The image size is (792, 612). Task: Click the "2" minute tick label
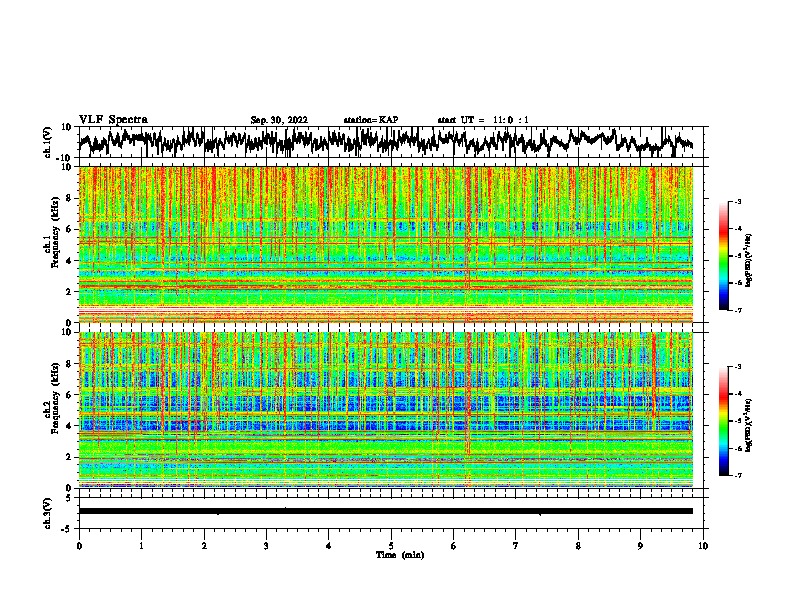click(x=204, y=546)
